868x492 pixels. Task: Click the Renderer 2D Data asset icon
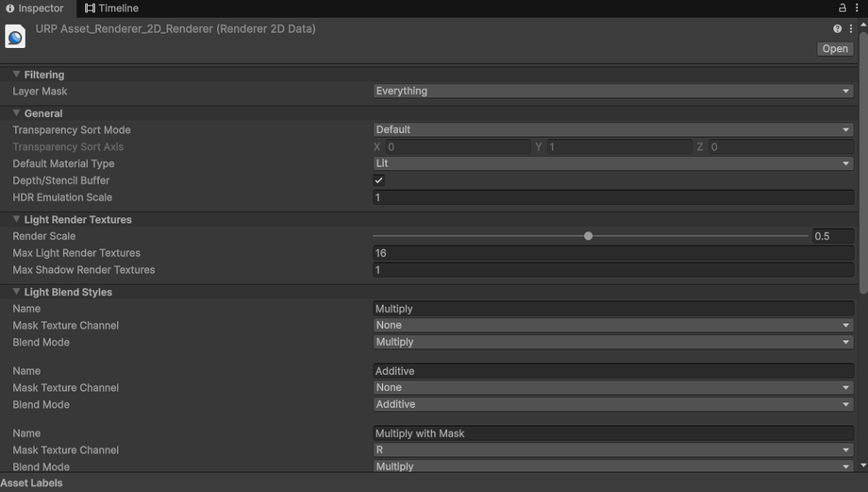click(x=15, y=37)
